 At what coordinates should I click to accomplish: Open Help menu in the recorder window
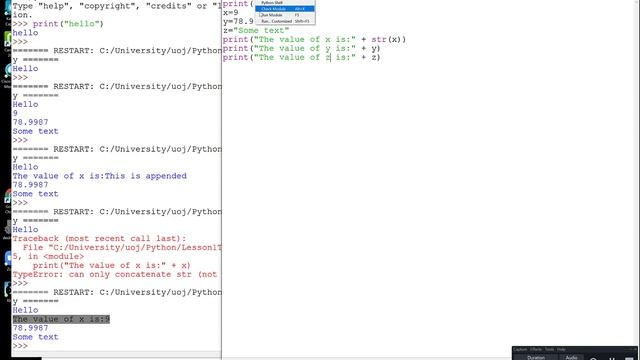561,349
